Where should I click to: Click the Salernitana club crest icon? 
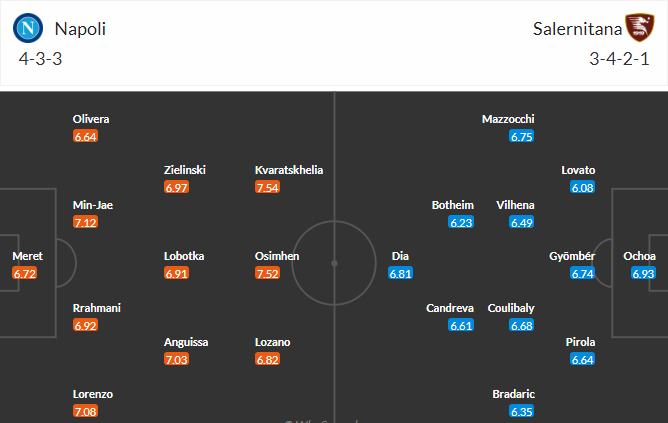639,28
